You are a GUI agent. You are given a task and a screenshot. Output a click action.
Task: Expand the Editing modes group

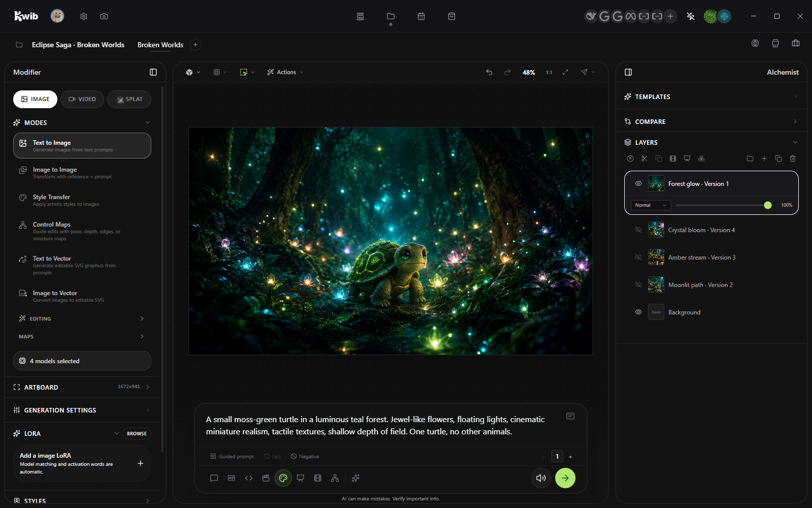(82, 319)
